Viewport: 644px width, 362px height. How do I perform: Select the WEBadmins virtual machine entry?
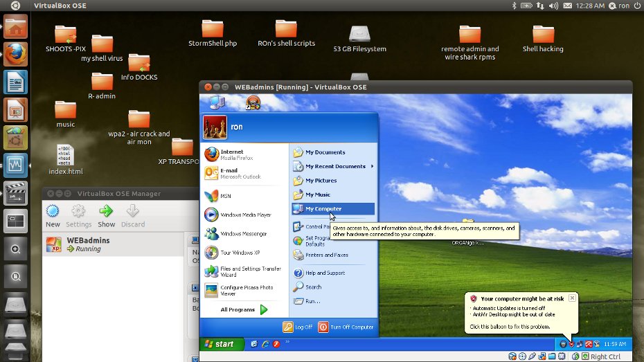tap(113, 244)
